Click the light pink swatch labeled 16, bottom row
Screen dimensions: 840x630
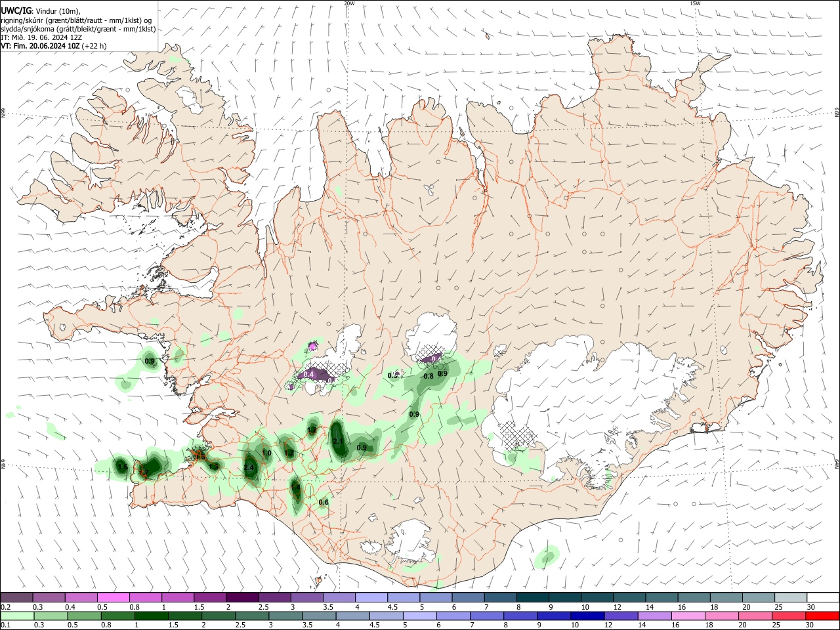tap(688, 616)
